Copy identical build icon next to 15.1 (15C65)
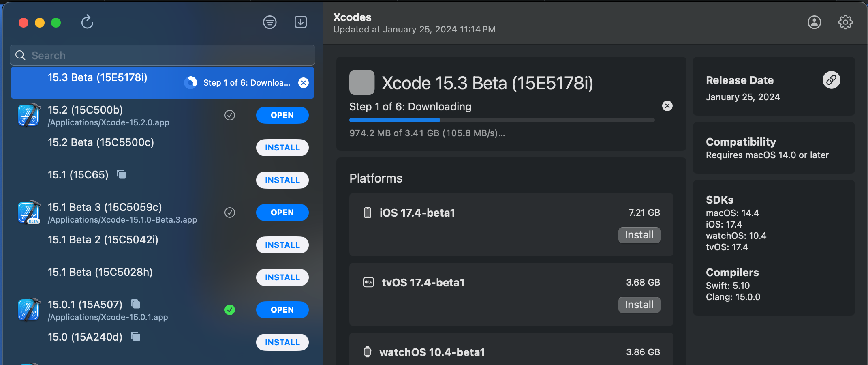The height and width of the screenshot is (365, 868). click(x=122, y=174)
